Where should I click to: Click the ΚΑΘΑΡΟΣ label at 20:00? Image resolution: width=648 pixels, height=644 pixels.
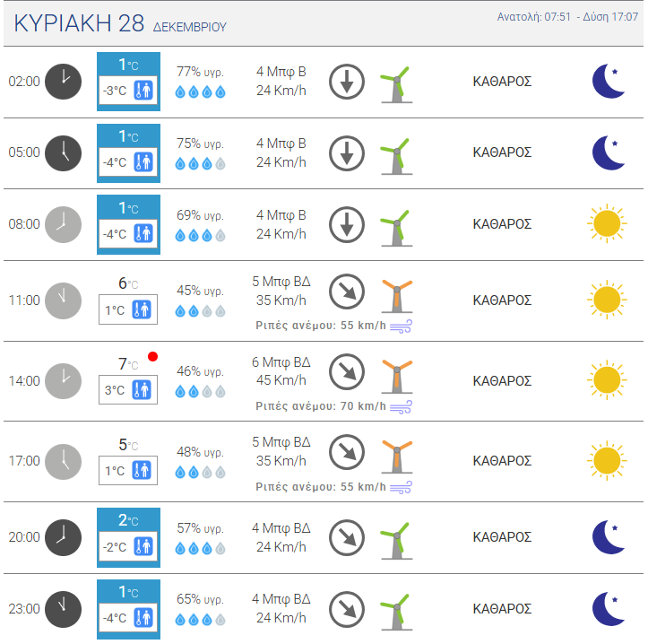[502, 537]
